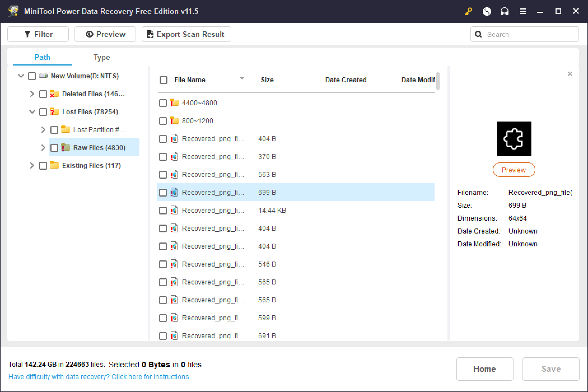Open the data recovery instructions link
This screenshot has height=392, width=588.
point(99,377)
